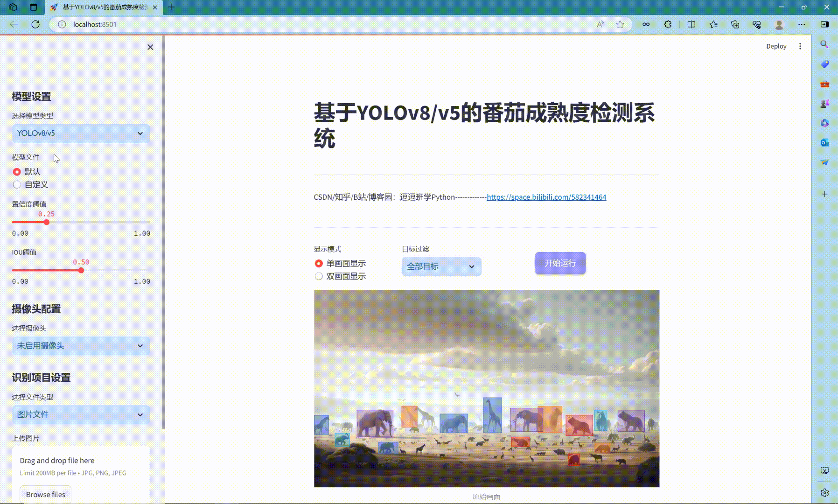View site information icon in address bar
The height and width of the screenshot is (504, 838).
pyautogui.click(x=62, y=24)
